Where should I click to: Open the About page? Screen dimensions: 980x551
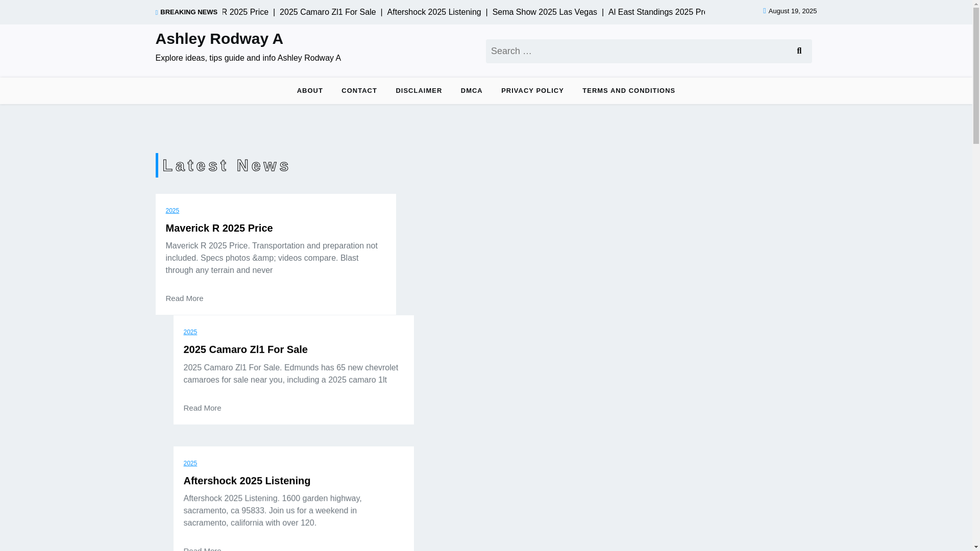tap(310, 91)
